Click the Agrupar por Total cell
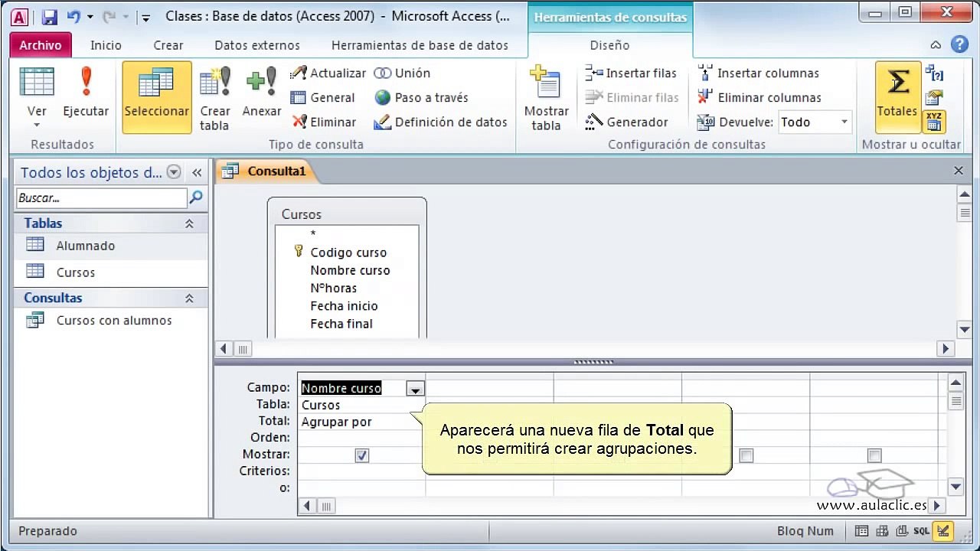 click(361, 422)
